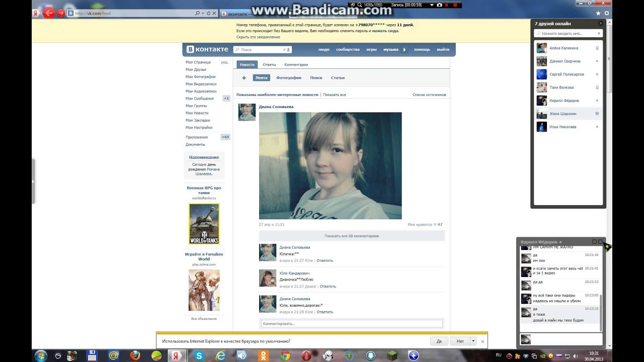Click the browser Forward arrow button
644x362 pixels.
point(61,13)
